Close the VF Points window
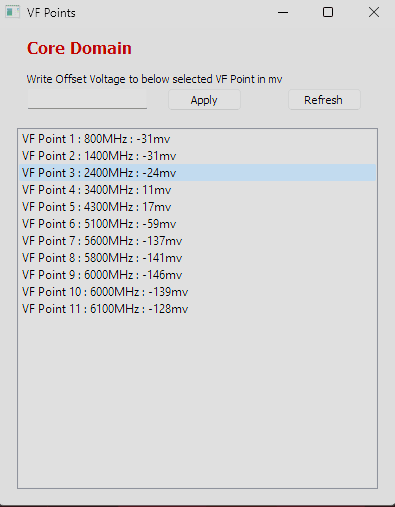The width and height of the screenshot is (395, 507). [374, 13]
